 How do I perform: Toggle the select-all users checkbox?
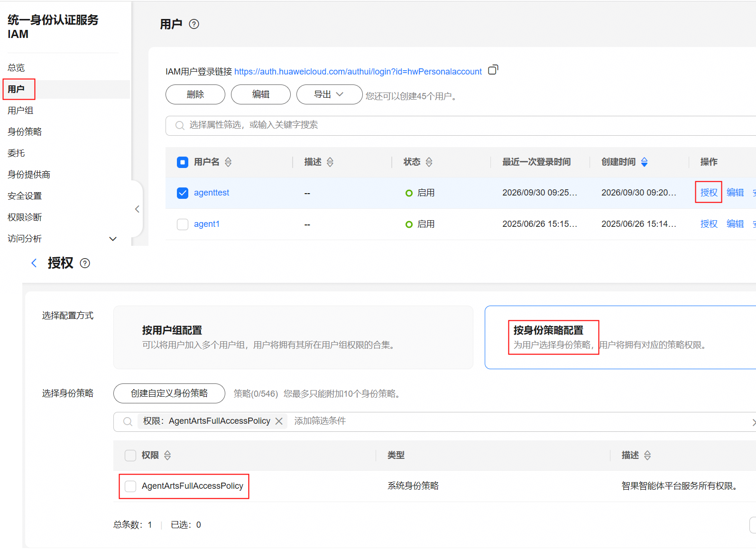[x=183, y=162]
